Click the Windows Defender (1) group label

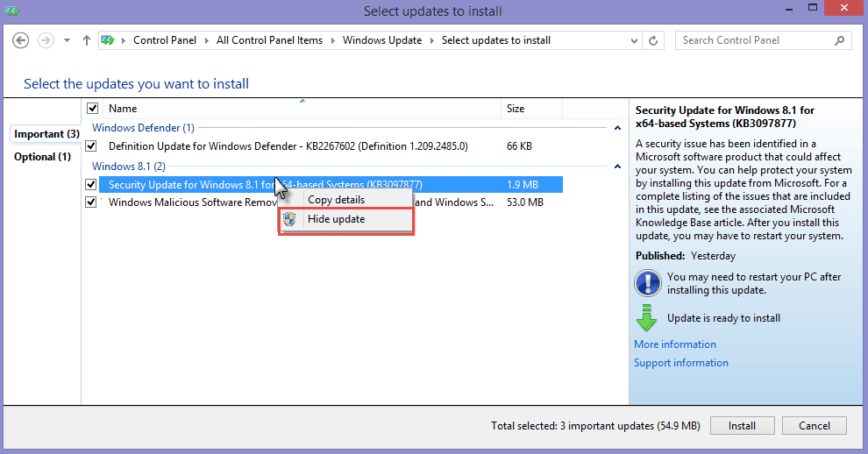point(143,128)
